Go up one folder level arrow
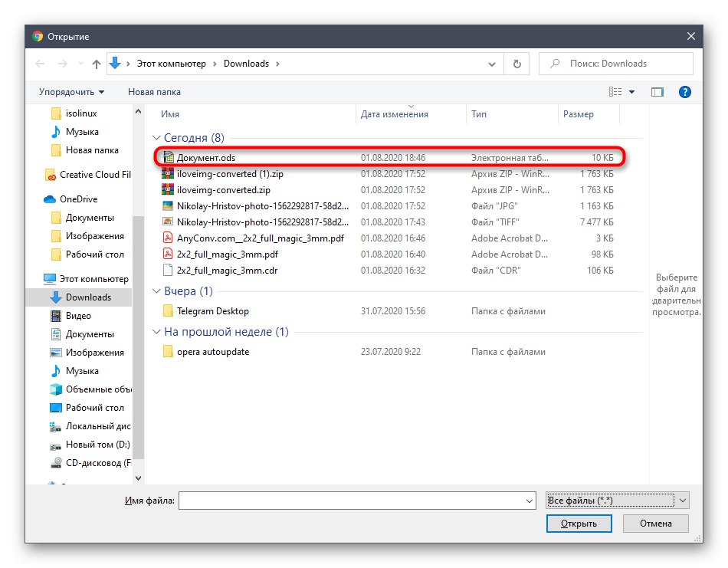The width and height of the screenshot is (728, 568). point(96,64)
